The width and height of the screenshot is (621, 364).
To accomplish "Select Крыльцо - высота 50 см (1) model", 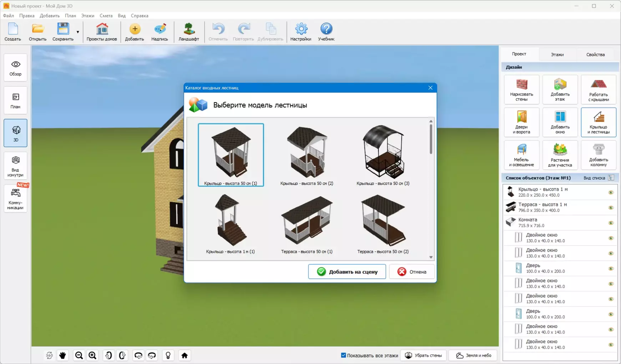I will (231, 155).
